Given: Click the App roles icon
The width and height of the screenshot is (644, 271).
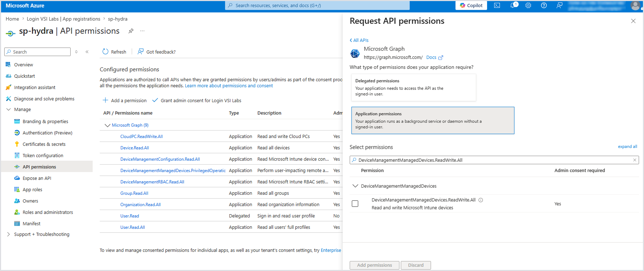Looking at the screenshot, I should [x=17, y=189].
